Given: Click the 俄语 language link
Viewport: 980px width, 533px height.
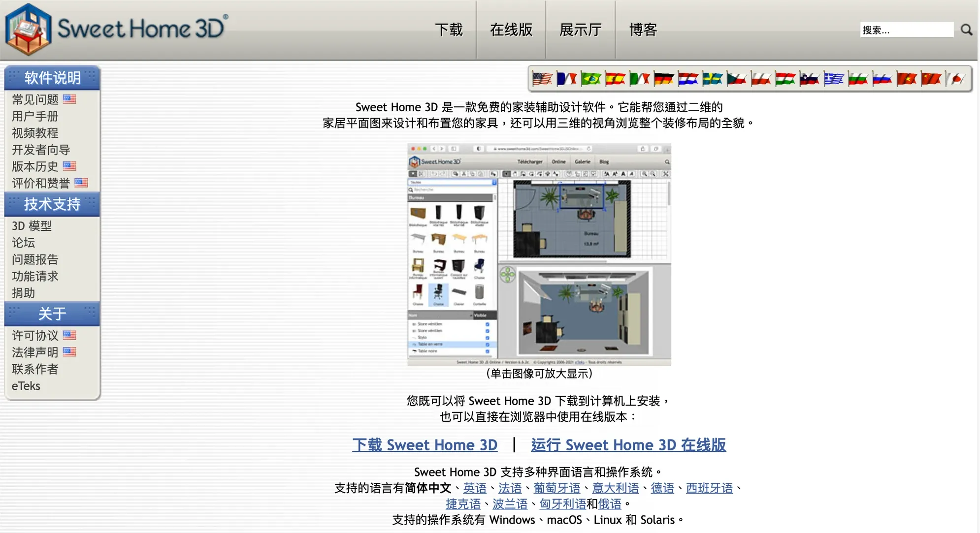Looking at the screenshot, I should tap(610, 504).
